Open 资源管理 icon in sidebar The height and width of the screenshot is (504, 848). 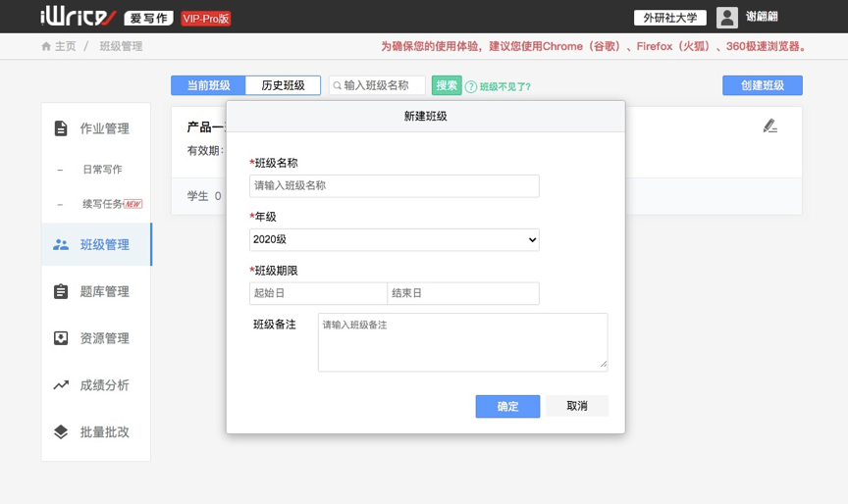(61, 338)
